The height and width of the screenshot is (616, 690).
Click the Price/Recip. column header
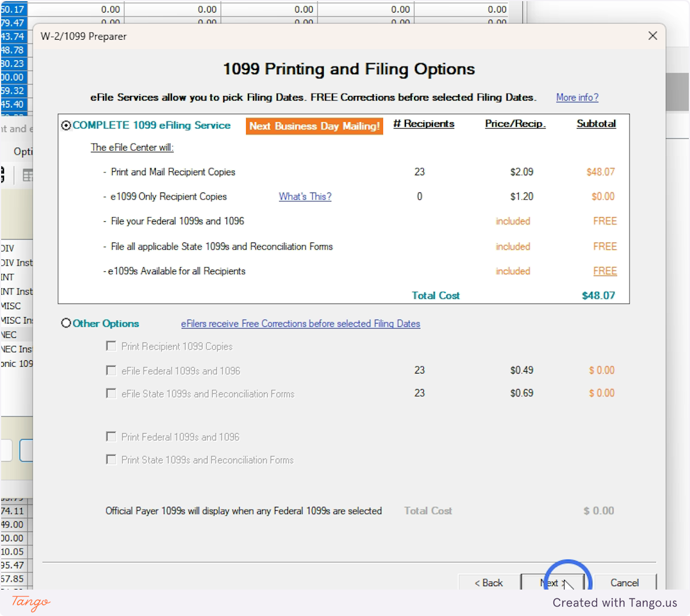tap(515, 124)
